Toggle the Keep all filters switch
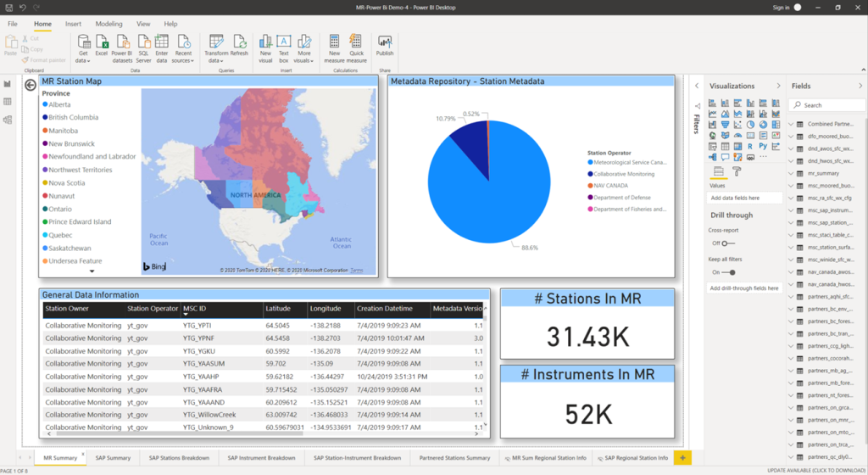The height and width of the screenshot is (475, 868). click(728, 272)
